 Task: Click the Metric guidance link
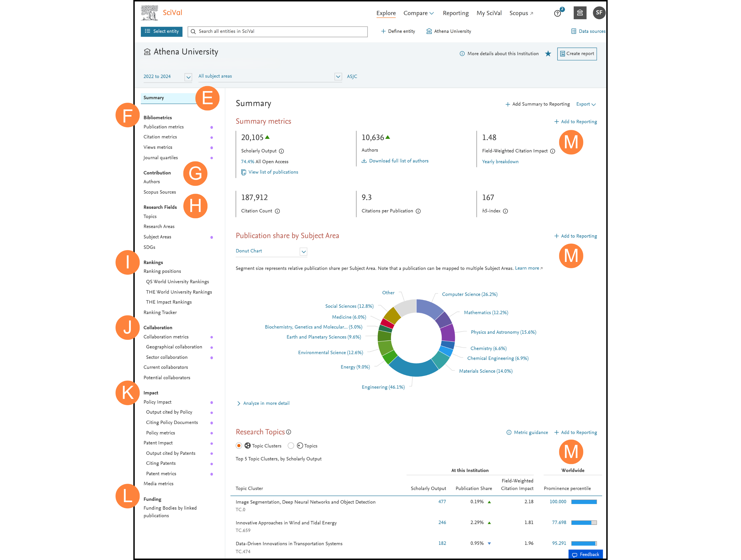[x=527, y=432]
